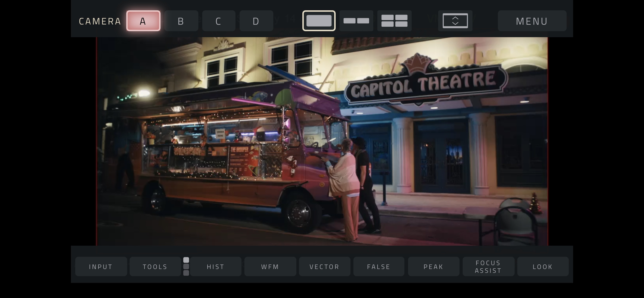
Task: Open the TOOLS tab
Action: point(155,267)
